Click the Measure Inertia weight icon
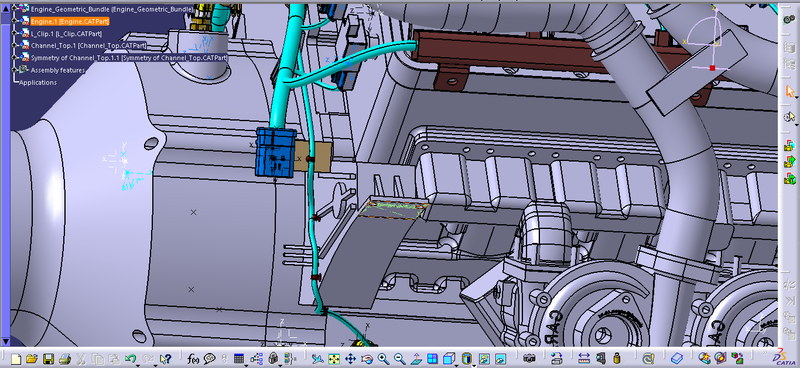Viewport: 800px width, 368px height. pyautogui.click(x=617, y=359)
